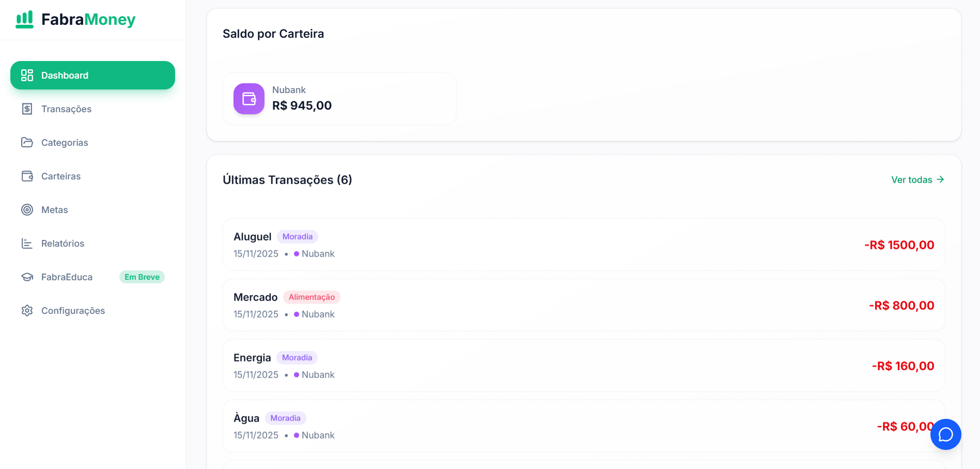Open Configurações with the gear icon
The height and width of the screenshot is (469, 980).
27,310
